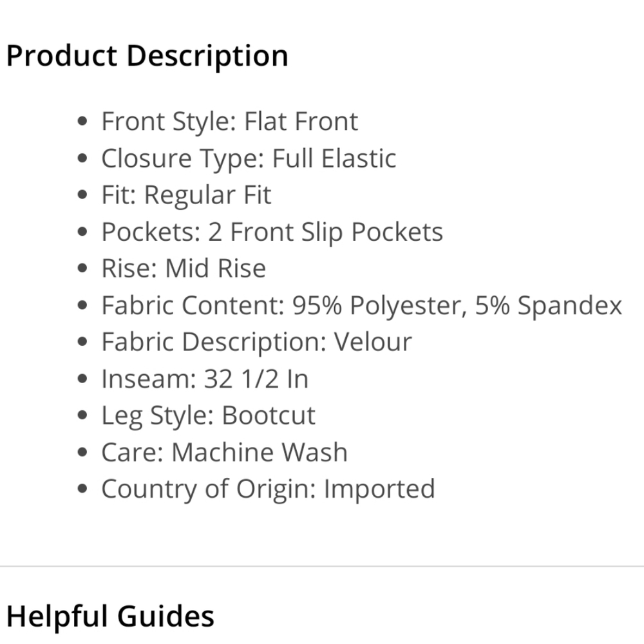Select the Fabric Content 95% Polyester line
The height and width of the screenshot is (644, 644).
[361, 305]
